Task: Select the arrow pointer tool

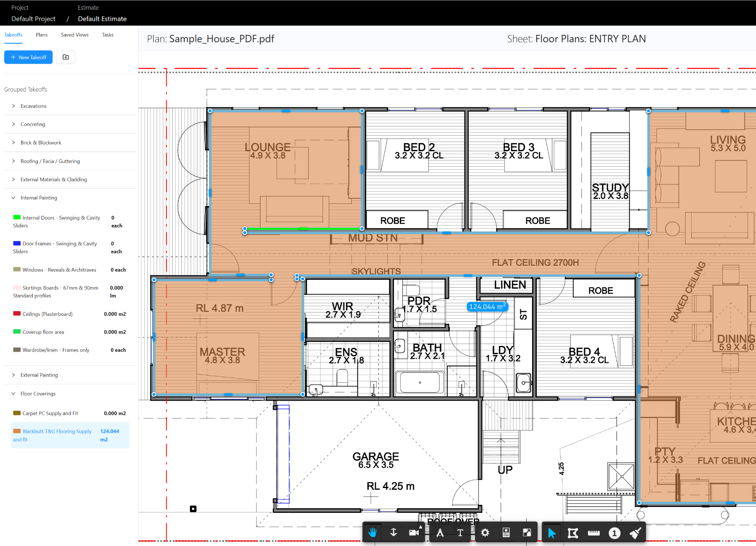Action: pos(551,532)
